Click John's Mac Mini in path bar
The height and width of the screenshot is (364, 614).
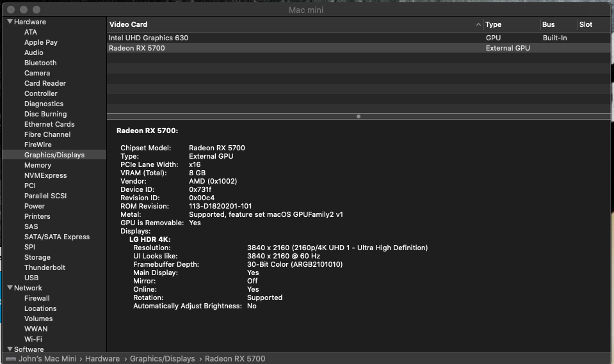coord(47,358)
